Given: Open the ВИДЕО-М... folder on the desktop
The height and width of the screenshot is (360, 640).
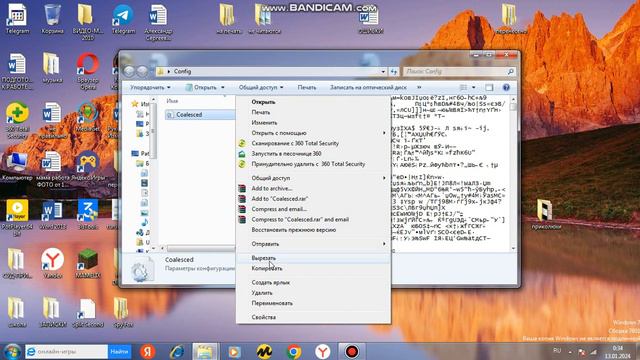Looking at the screenshot, I should (x=87, y=22).
